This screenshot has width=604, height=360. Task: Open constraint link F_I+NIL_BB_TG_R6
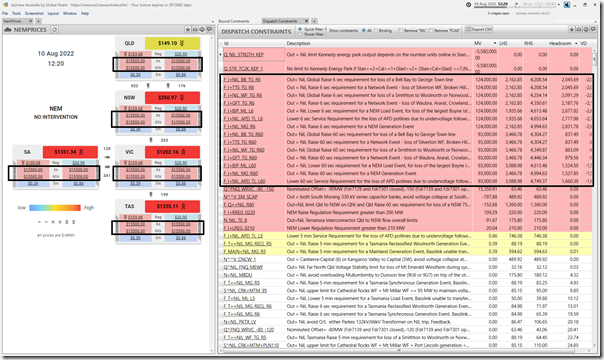point(242,80)
